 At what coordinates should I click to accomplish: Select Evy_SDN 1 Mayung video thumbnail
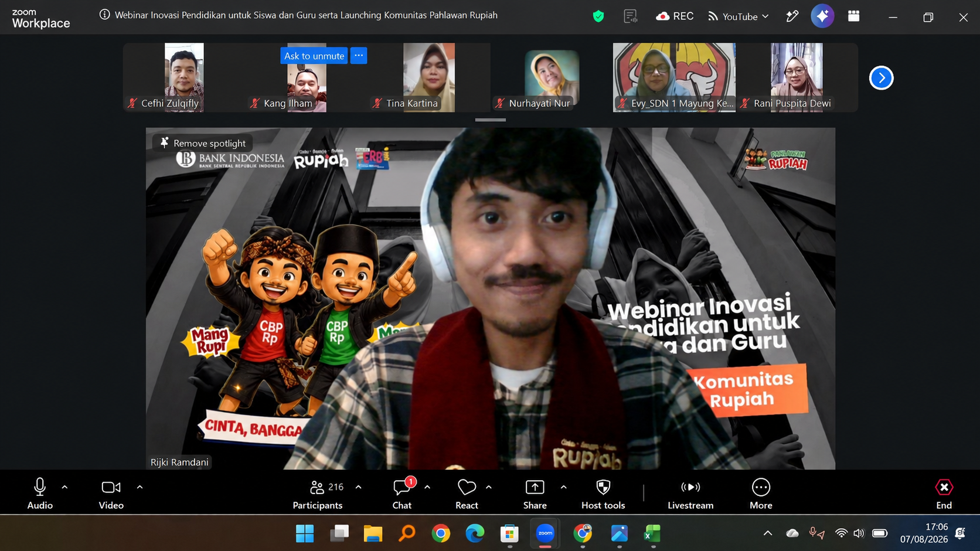(x=674, y=77)
